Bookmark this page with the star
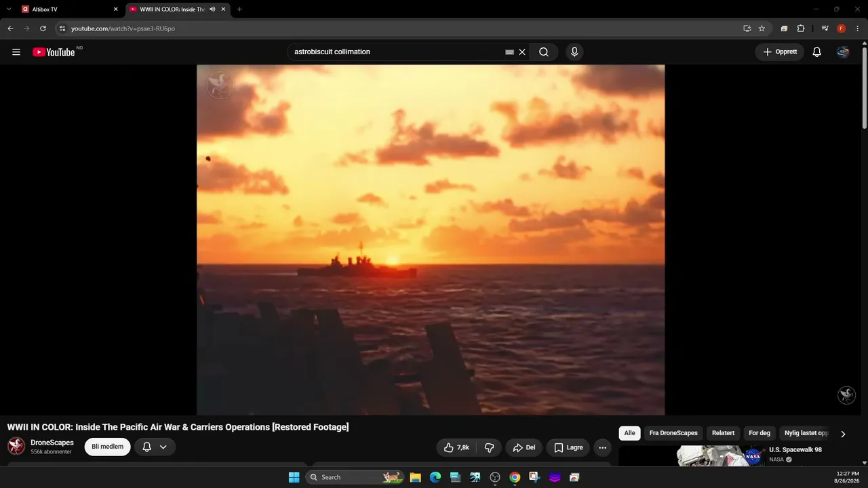868x488 pixels. tap(762, 28)
